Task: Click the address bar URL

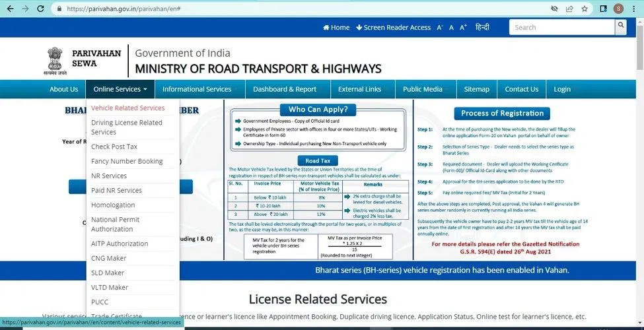Action: [x=124, y=9]
